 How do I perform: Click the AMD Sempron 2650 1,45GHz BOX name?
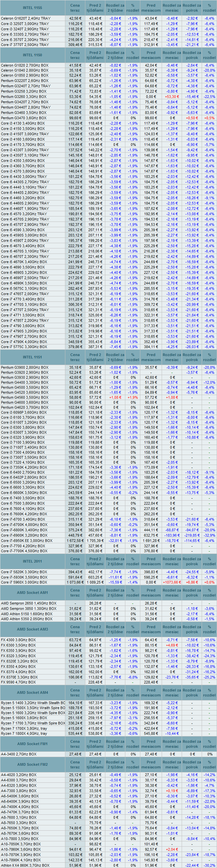point(28,603)
